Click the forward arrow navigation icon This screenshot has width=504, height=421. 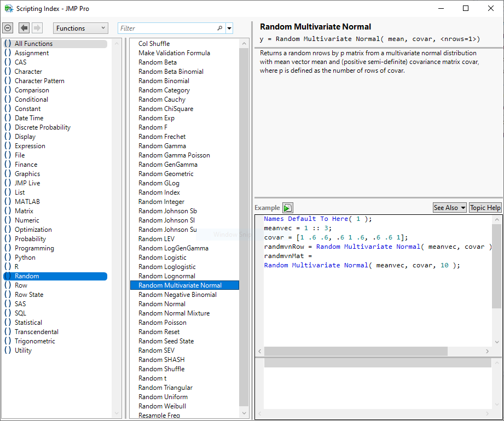(37, 28)
